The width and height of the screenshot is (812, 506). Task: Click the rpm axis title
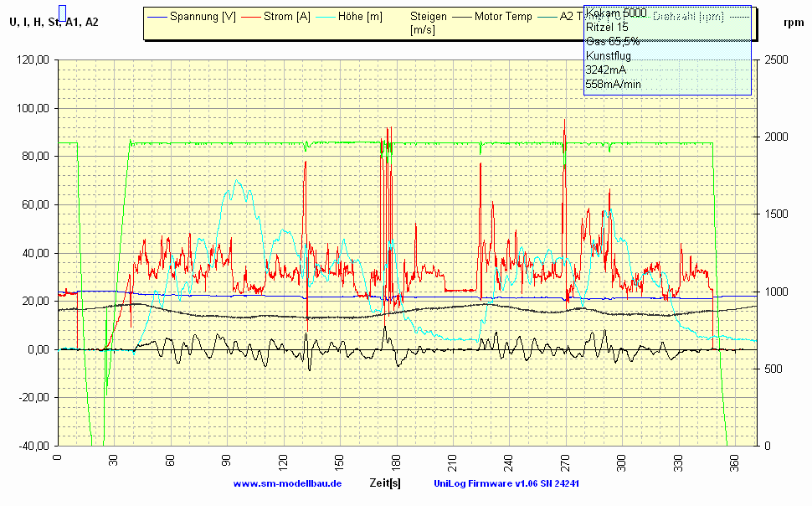(794, 23)
